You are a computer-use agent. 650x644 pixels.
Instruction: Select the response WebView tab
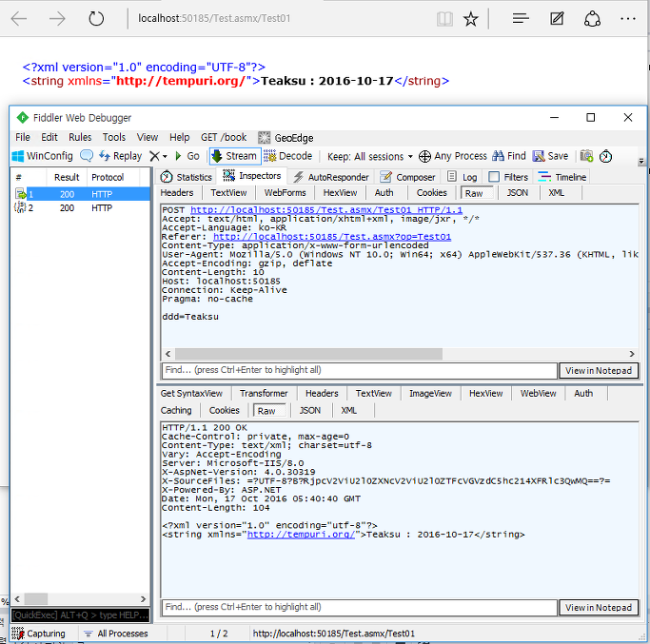(x=538, y=393)
